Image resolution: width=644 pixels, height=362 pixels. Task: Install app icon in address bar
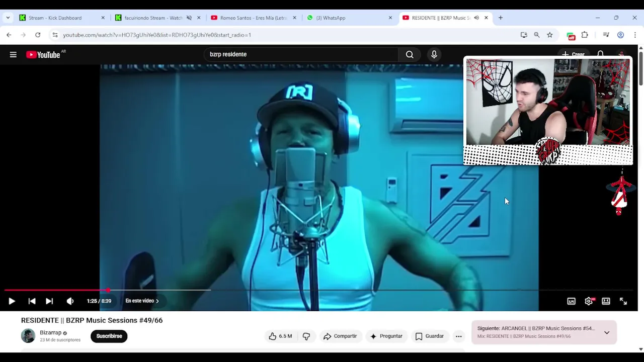click(524, 35)
